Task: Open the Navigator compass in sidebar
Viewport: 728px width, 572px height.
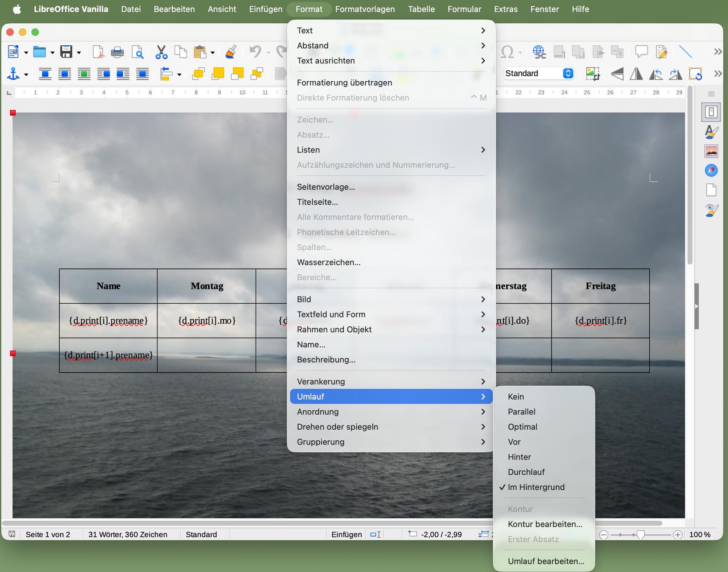Action: [711, 170]
